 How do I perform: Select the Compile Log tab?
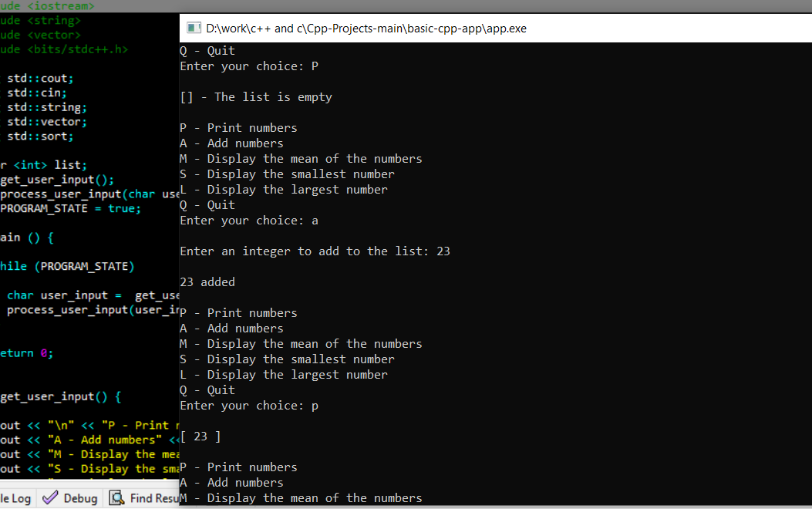click(x=15, y=497)
